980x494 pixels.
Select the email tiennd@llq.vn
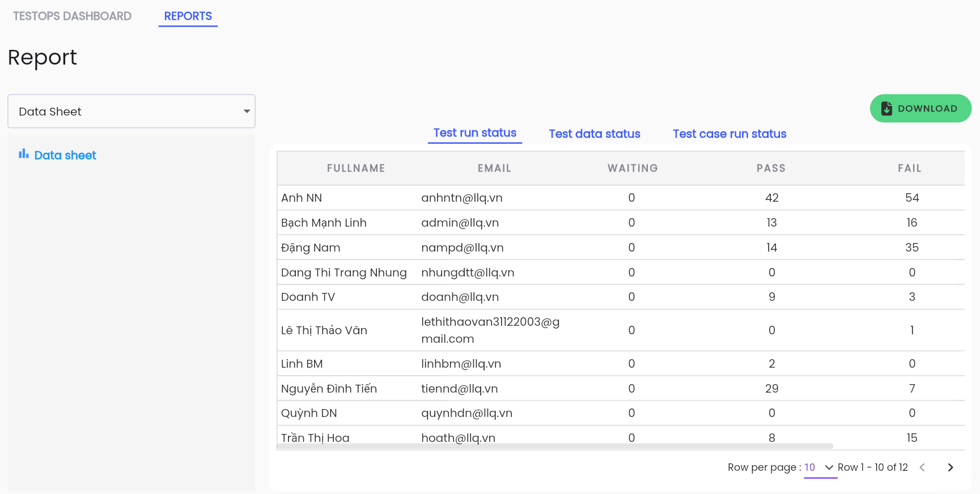coord(460,389)
